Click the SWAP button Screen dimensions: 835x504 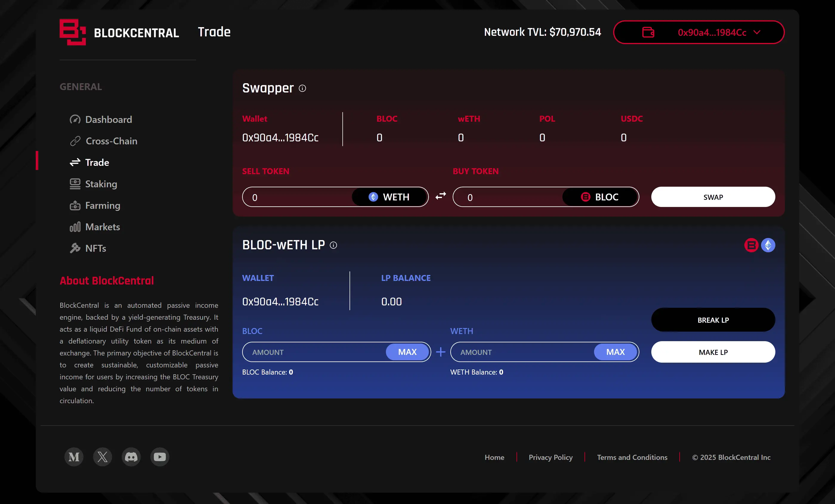[713, 197]
